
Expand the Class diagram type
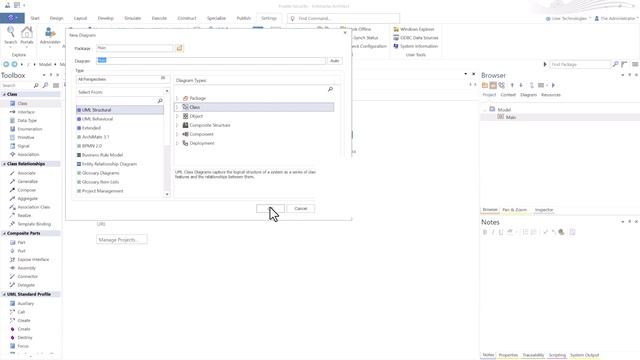pyautogui.click(x=177, y=107)
